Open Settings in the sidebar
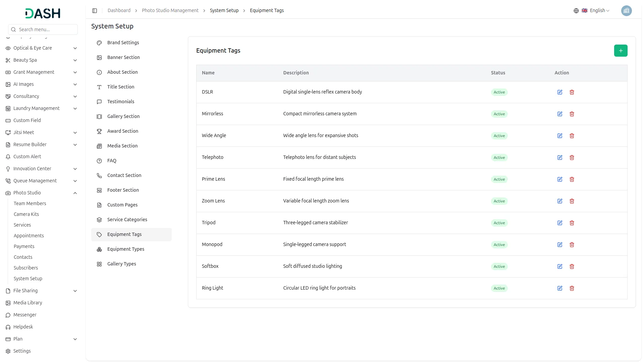 pos(41,351)
